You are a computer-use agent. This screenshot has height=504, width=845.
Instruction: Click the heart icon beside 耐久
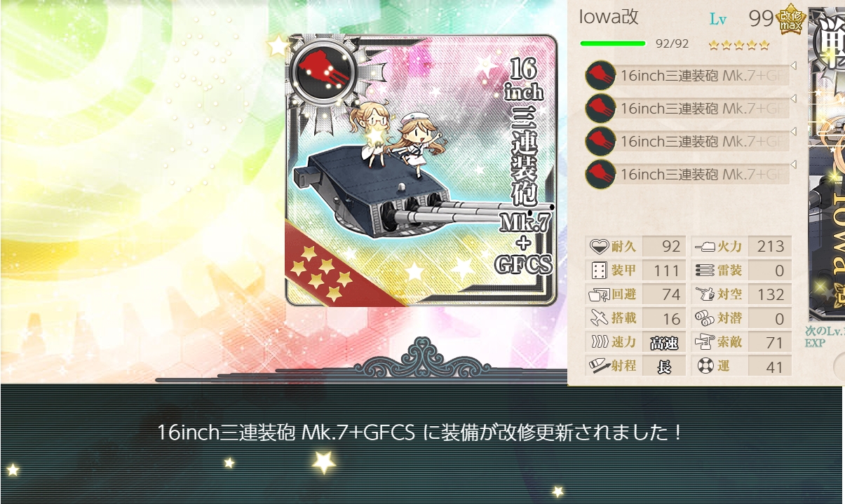[x=599, y=246]
